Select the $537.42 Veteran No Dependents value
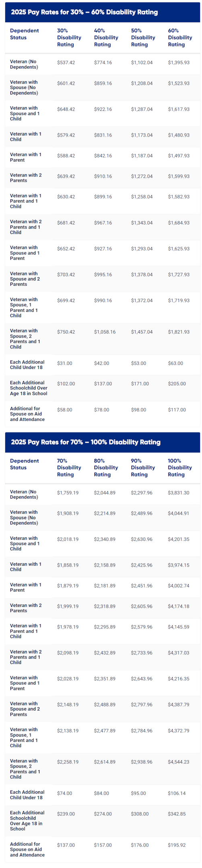The width and height of the screenshot is (202, 868). click(x=66, y=63)
